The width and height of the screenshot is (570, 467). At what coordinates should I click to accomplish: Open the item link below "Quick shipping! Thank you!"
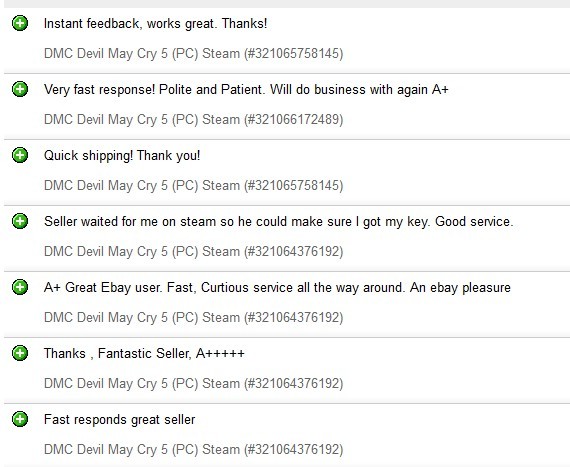(193, 185)
